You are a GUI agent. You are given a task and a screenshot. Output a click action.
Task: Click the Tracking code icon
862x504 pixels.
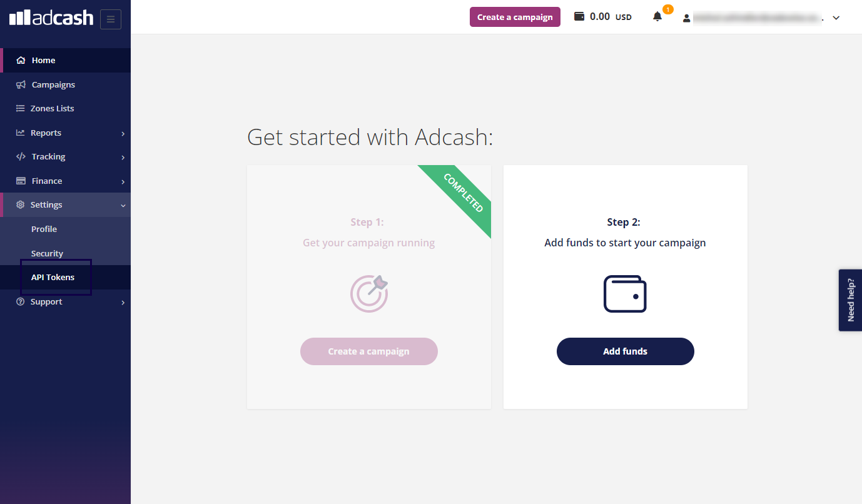point(19,156)
